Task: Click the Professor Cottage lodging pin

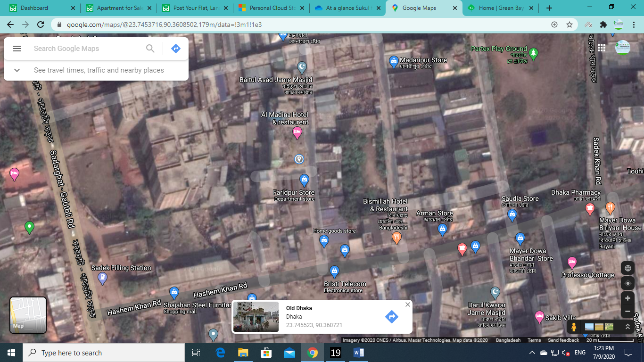Action: tap(572, 262)
